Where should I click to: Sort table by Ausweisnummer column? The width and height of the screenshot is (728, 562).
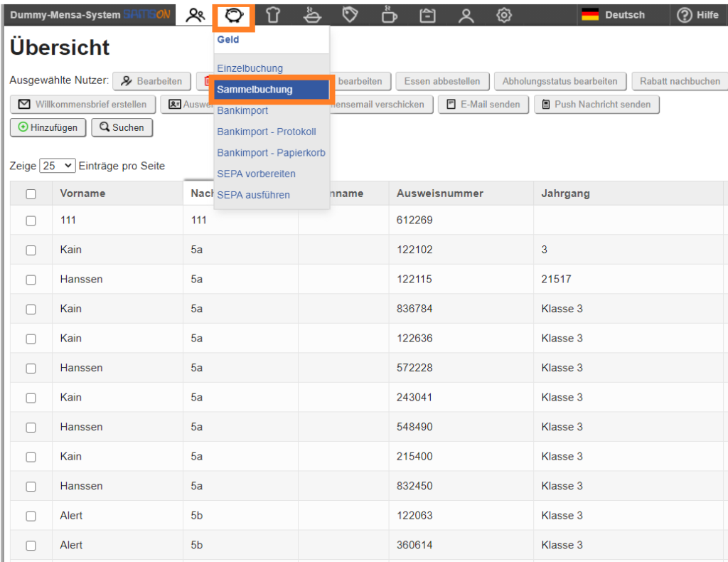tap(439, 193)
